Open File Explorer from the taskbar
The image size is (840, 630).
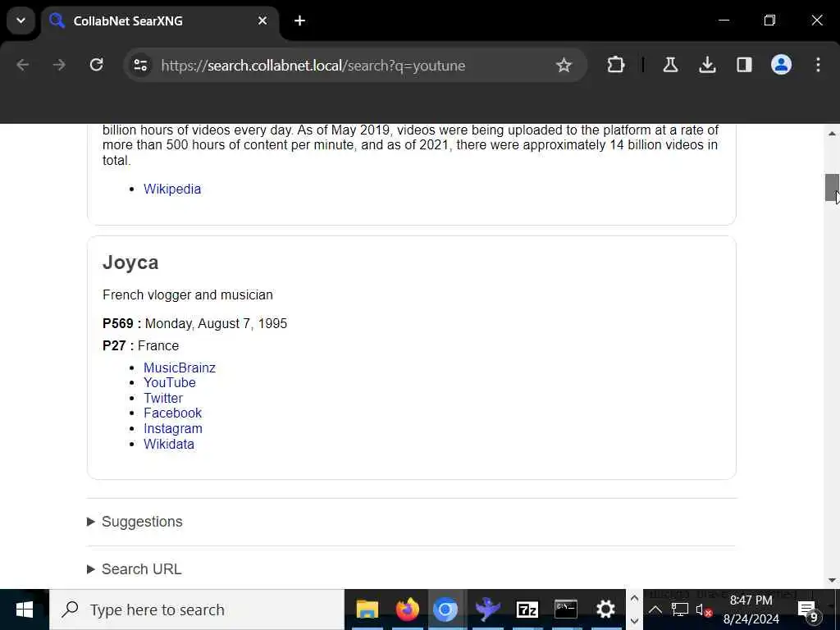(367, 609)
